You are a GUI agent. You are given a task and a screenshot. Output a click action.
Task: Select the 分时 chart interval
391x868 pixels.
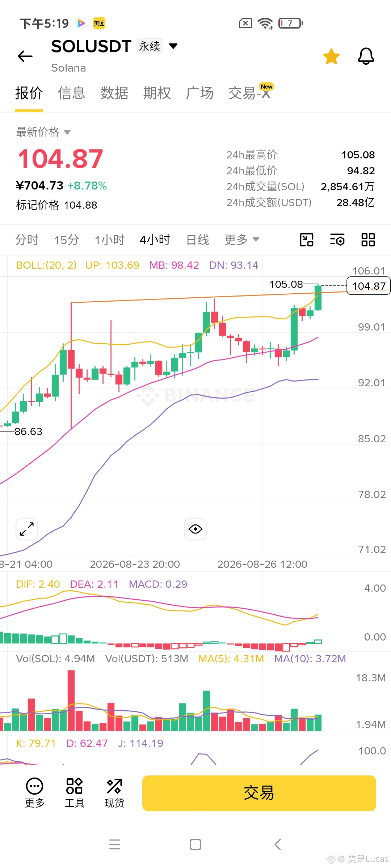click(27, 240)
